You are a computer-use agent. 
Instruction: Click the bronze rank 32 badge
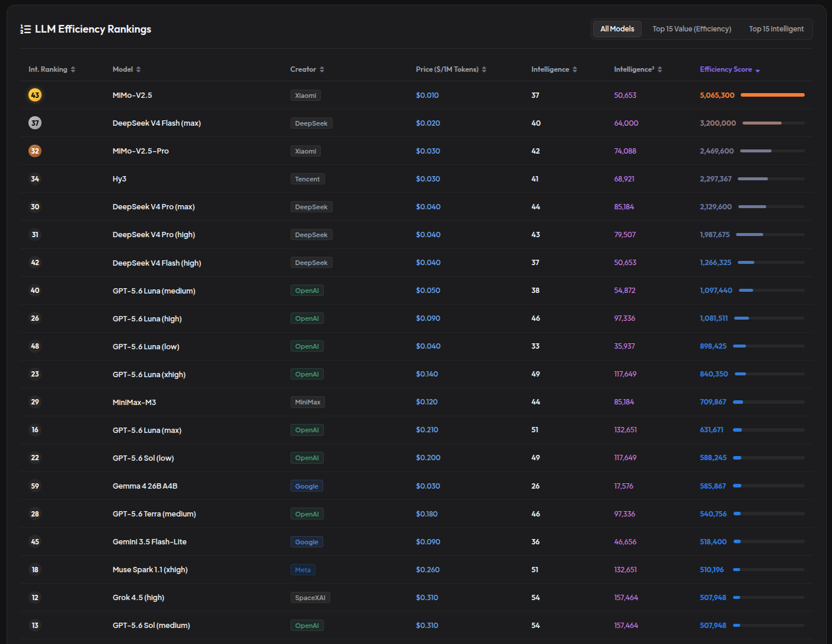[35, 151]
